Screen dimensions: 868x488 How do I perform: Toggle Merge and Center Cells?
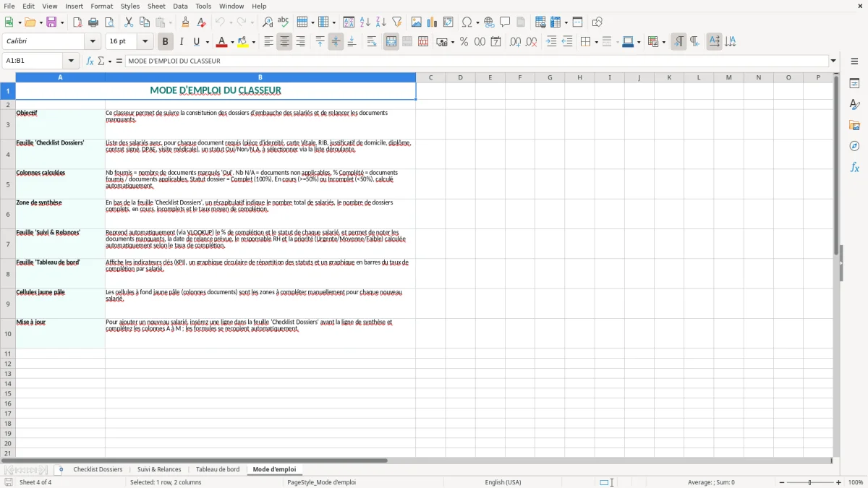click(391, 42)
